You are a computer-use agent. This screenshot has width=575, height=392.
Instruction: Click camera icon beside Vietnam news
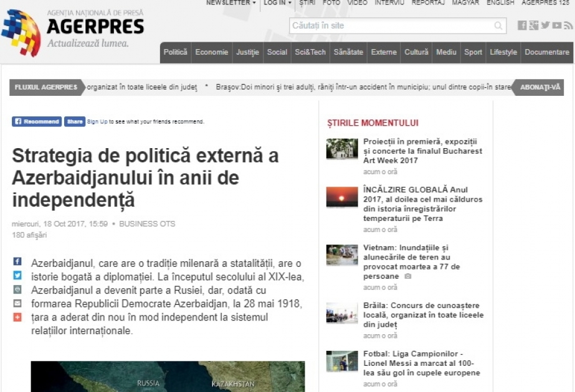[407, 276]
